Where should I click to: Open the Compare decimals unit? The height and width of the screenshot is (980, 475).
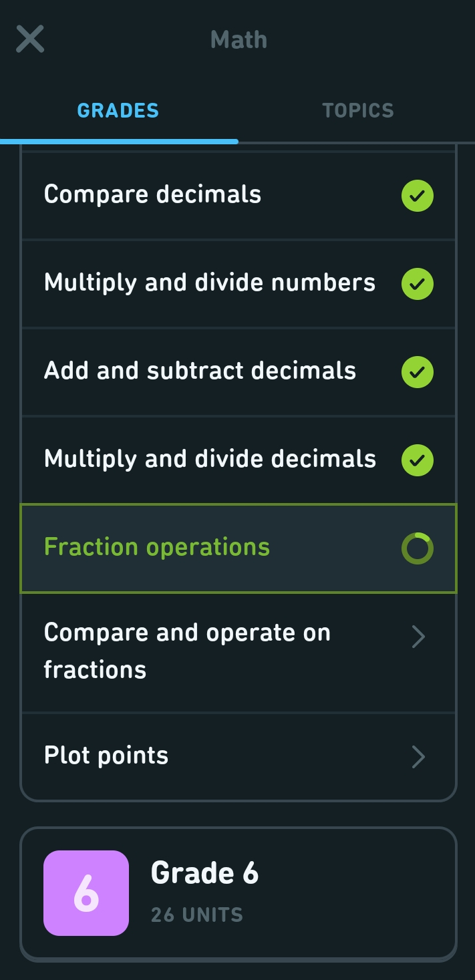(200, 195)
